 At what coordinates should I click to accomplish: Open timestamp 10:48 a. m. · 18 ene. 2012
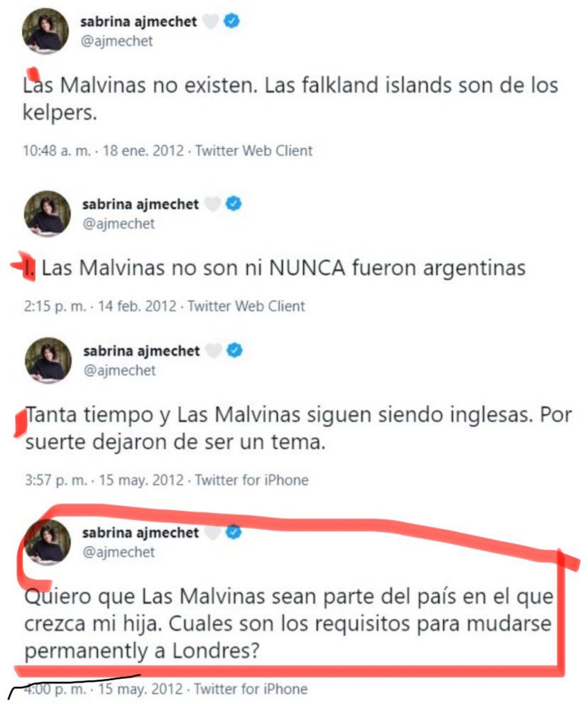pyautogui.click(x=103, y=151)
